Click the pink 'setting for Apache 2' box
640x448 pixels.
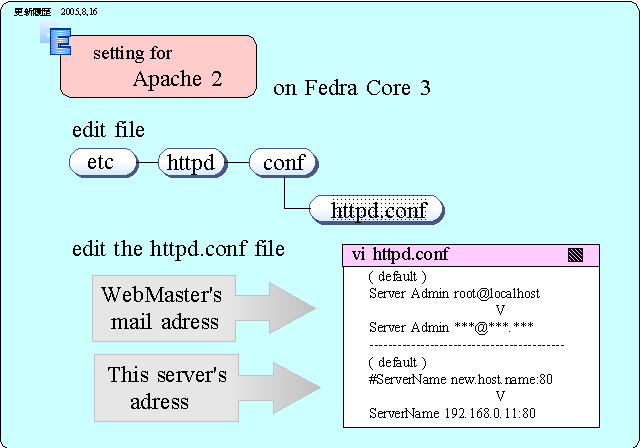pos(158,66)
